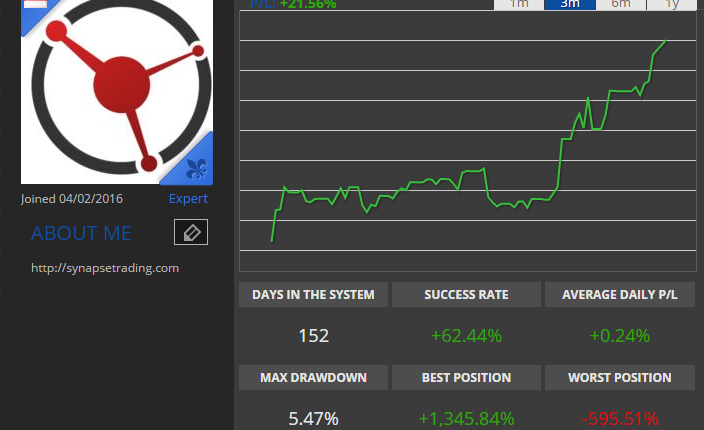This screenshot has width=704, height=430.
Task: Click the +62.44% success rate value
Action: (x=466, y=336)
